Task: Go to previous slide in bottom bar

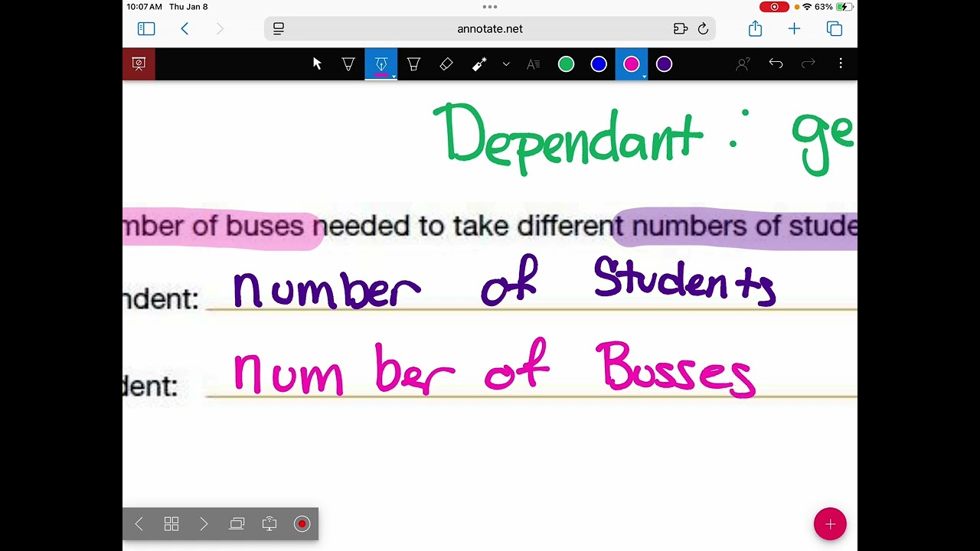Action: coord(139,524)
